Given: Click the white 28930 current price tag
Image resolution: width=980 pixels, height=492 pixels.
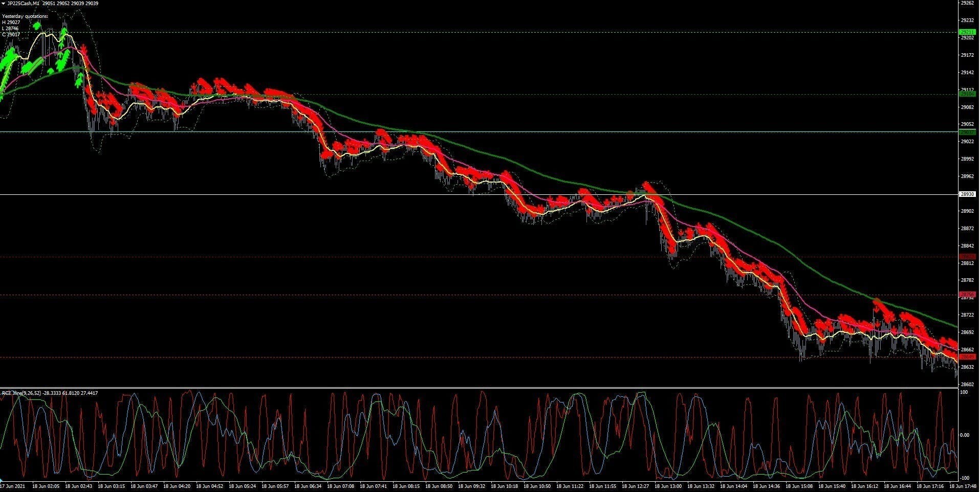Looking at the screenshot, I should tap(967, 194).
